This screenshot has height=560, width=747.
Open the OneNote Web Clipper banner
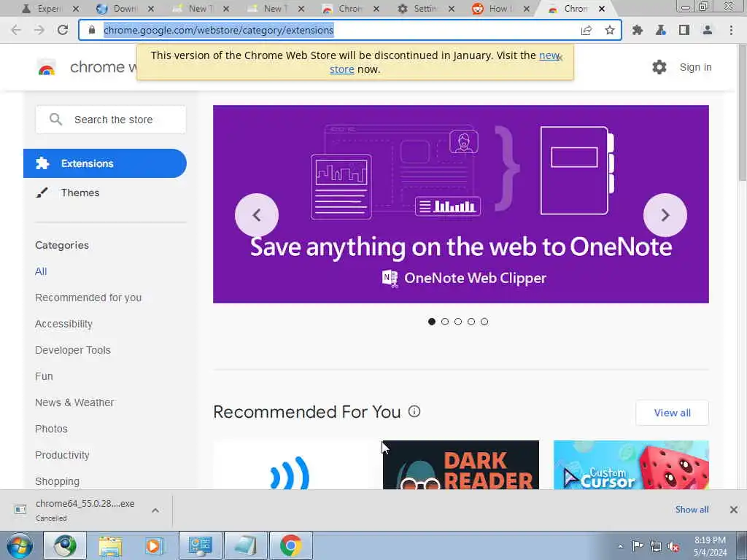[461, 204]
